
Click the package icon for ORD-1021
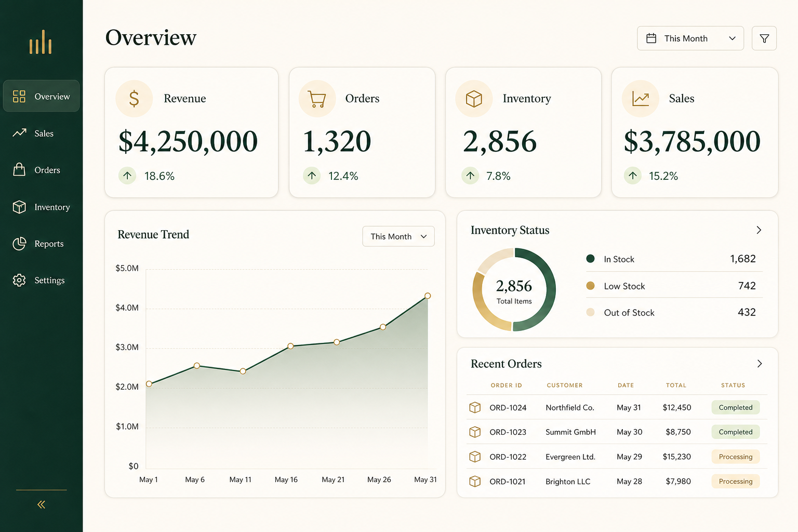[x=475, y=482]
